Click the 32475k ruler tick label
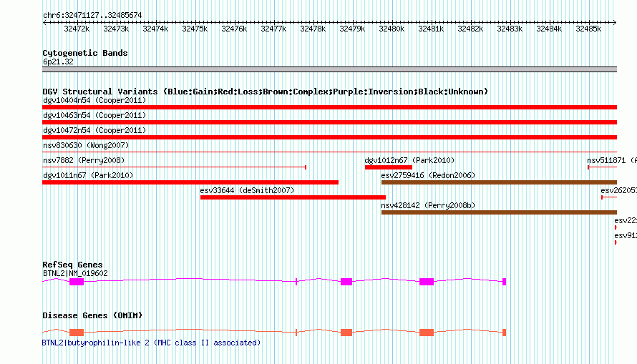Image resolution: width=637 pixels, height=364 pixels. (x=195, y=29)
